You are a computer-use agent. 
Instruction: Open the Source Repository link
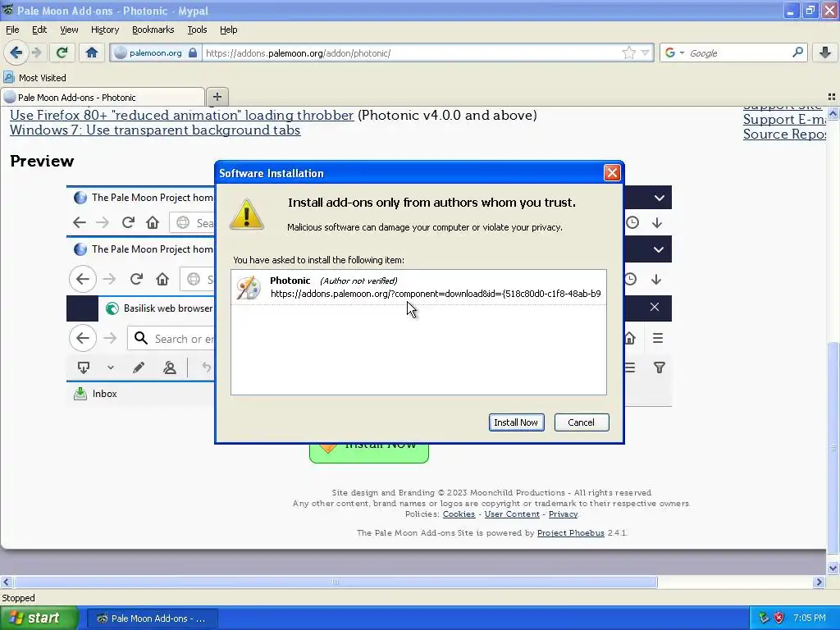point(784,134)
